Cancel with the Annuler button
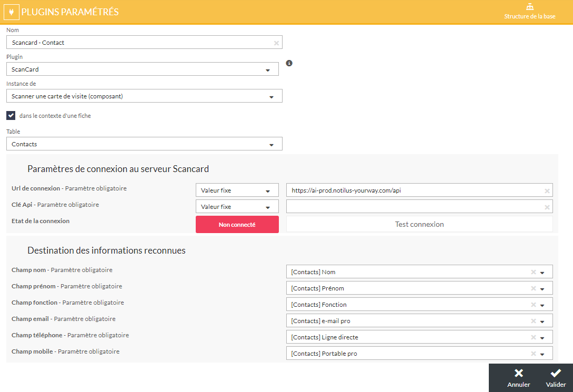The height and width of the screenshot is (392, 573). pyautogui.click(x=518, y=378)
